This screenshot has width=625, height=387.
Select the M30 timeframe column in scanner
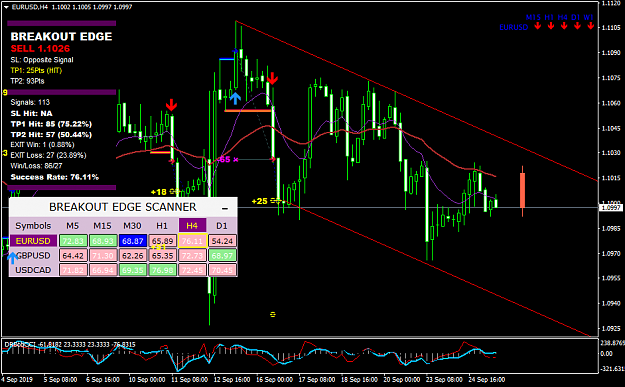pos(132,226)
